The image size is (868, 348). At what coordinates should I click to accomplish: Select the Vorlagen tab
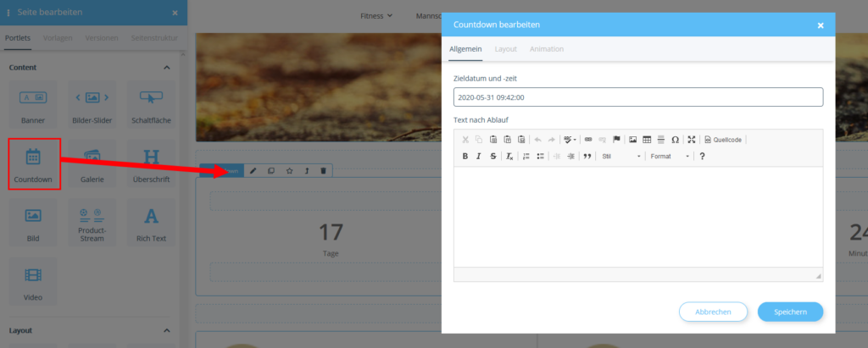coord(58,38)
